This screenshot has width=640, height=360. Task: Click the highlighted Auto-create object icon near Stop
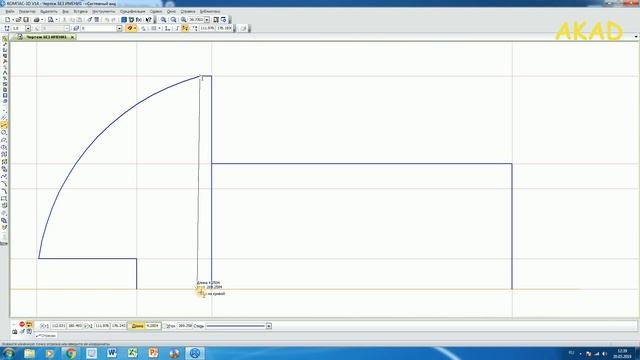tap(29, 324)
